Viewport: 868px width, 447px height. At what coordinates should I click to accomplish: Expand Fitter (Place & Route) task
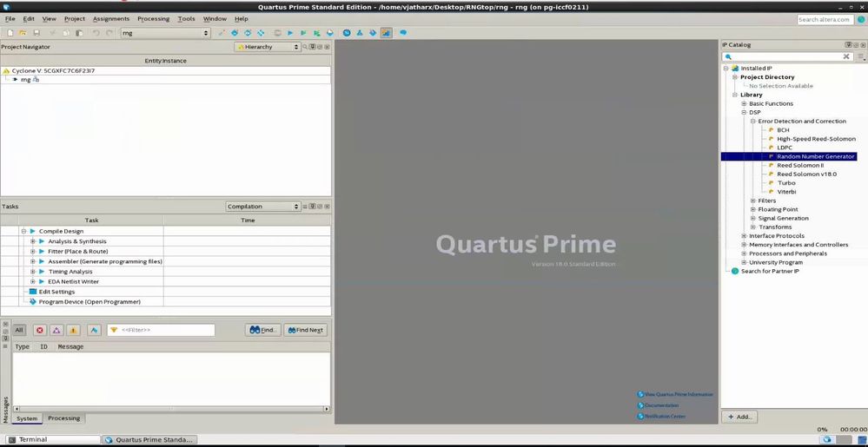[x=33, y=251]
